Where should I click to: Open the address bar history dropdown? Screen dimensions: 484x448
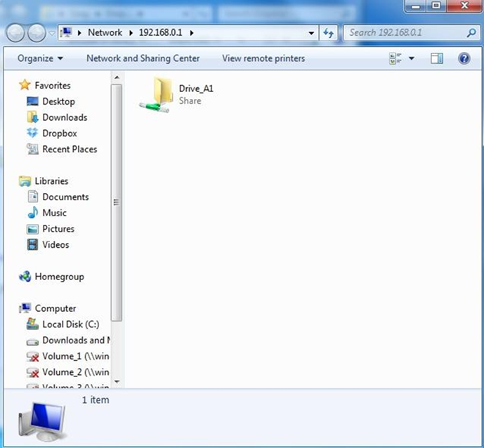(x=312, y=33)
